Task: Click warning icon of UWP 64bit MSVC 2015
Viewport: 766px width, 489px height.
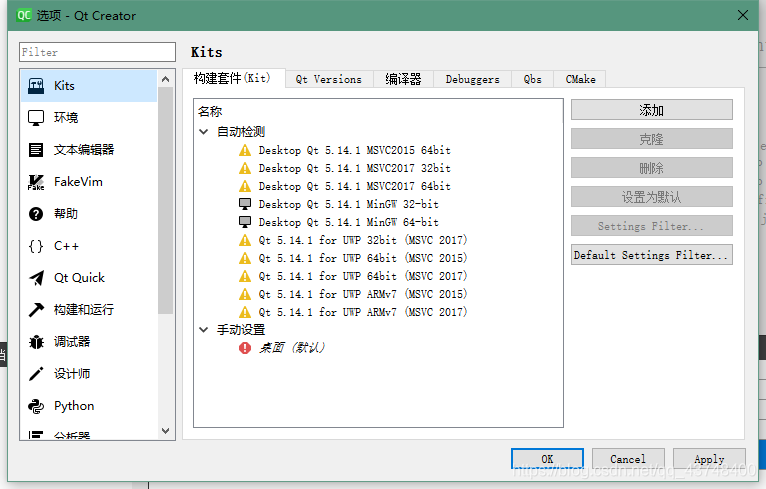Action: coord(245,258)
